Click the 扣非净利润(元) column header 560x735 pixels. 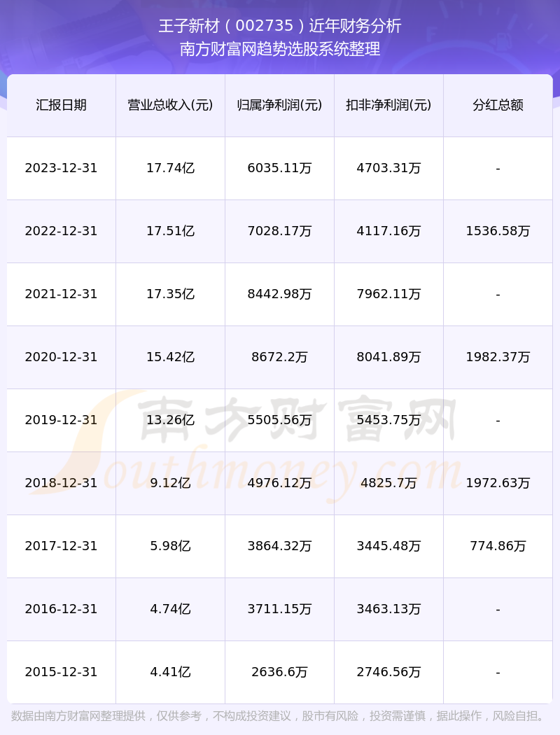(x=389, y=105)
